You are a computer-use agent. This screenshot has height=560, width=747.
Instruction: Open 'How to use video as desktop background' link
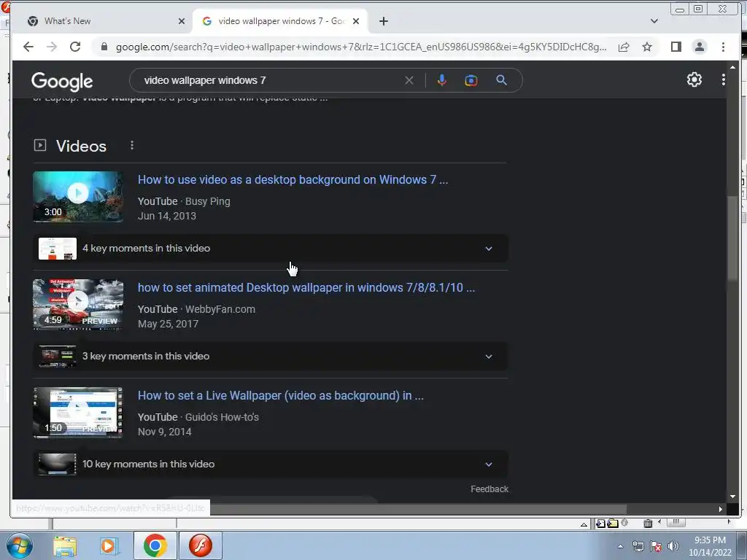click(x=293, y=179)
